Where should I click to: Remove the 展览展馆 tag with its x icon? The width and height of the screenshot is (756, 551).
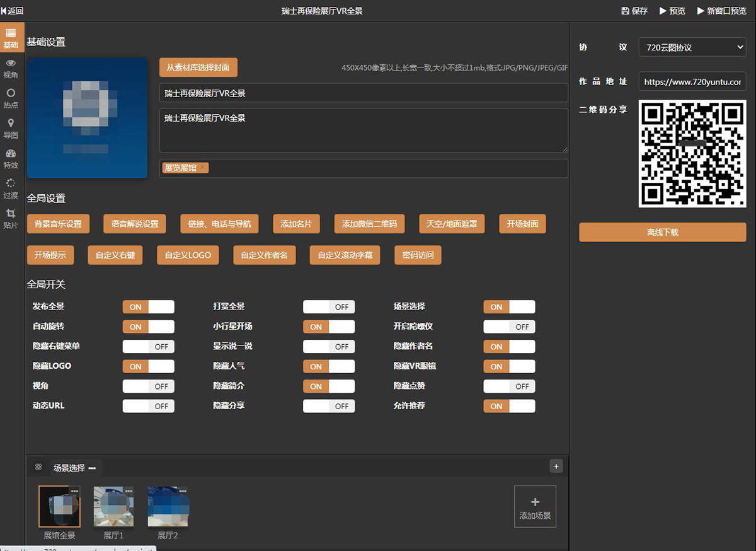[x=202, y=168]
